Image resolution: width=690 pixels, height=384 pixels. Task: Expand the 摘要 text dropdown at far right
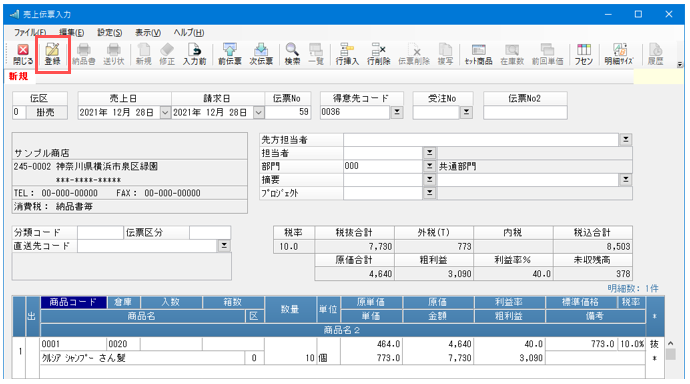tap(625, 179)
